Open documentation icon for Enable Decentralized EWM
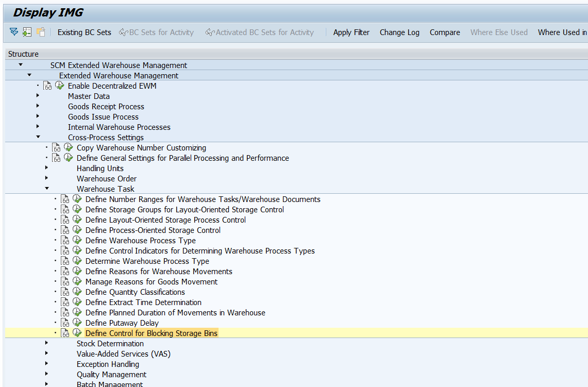Viewport: 588px width, 387px height. tap(47, 86)
